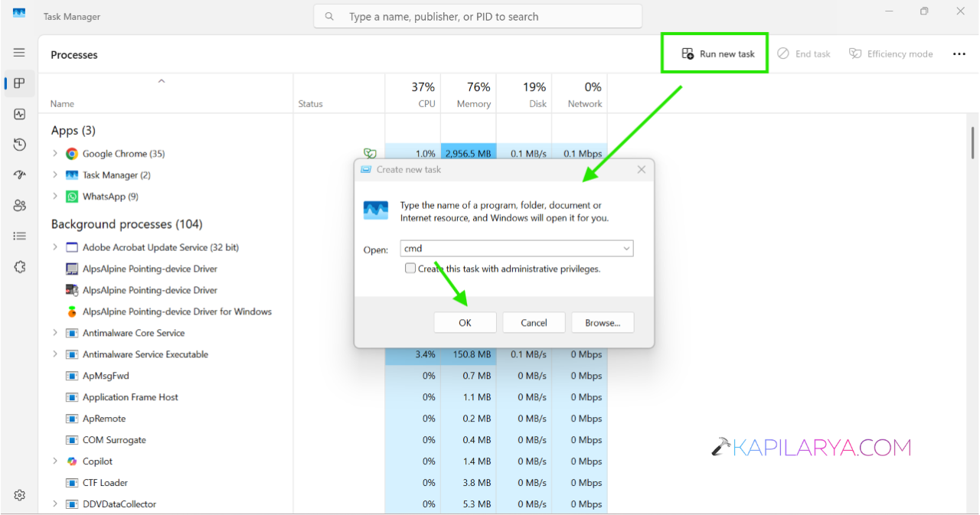This screenshot has width=980, height=515.
Task: Select the COM Surrogate process name
Action: click(114, 440)
